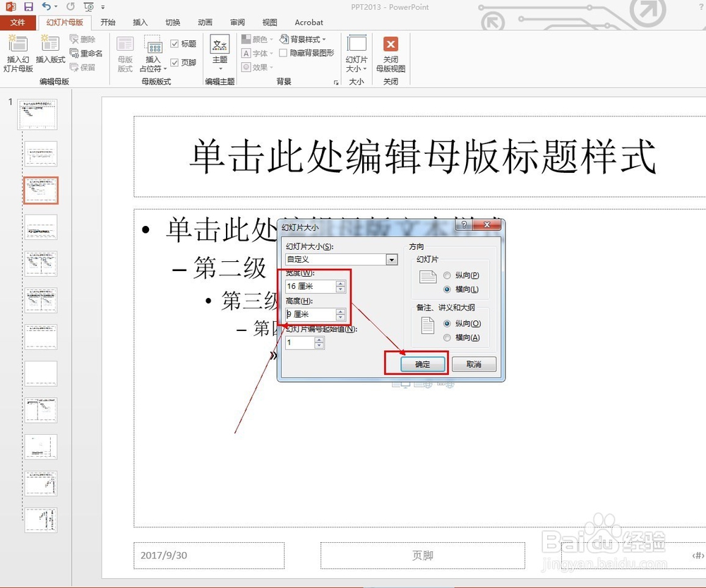Open slide size combo box (自定义)
Screen dimensions: 706x588
[341, 259]
